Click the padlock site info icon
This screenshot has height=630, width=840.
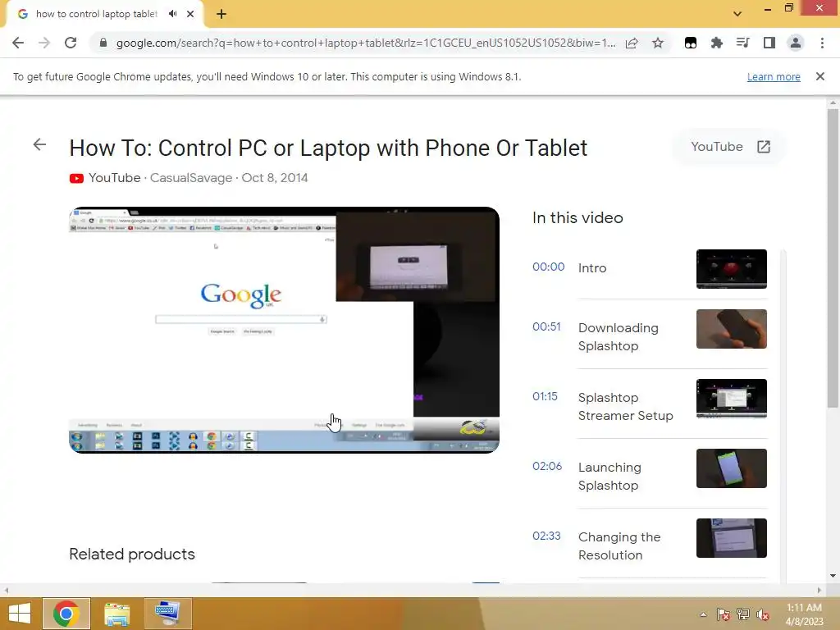(x=103, y=43)
